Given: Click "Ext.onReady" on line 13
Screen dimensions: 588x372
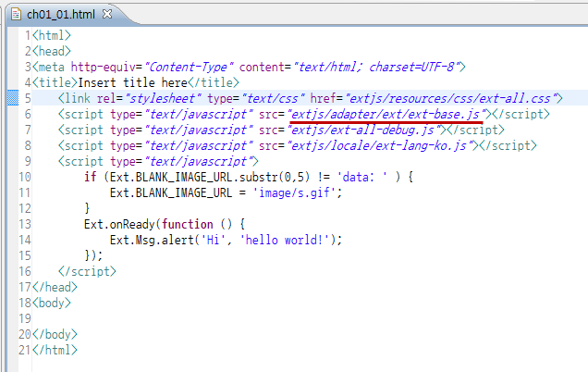Looking at the screenshot, I should pos(119,224).
